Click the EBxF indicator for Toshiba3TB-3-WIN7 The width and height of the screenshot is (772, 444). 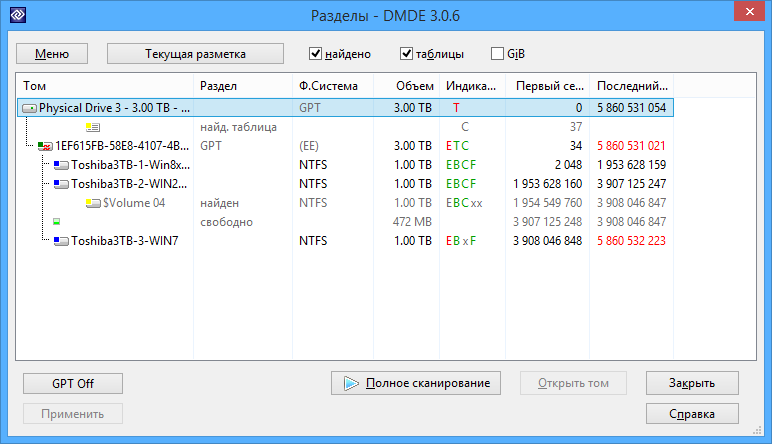(461, 241)
